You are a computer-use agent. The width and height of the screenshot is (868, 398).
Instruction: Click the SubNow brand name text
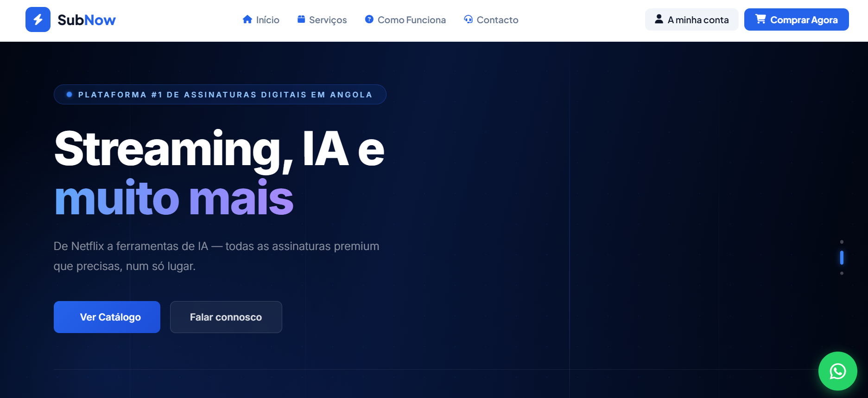pos(87,20)
